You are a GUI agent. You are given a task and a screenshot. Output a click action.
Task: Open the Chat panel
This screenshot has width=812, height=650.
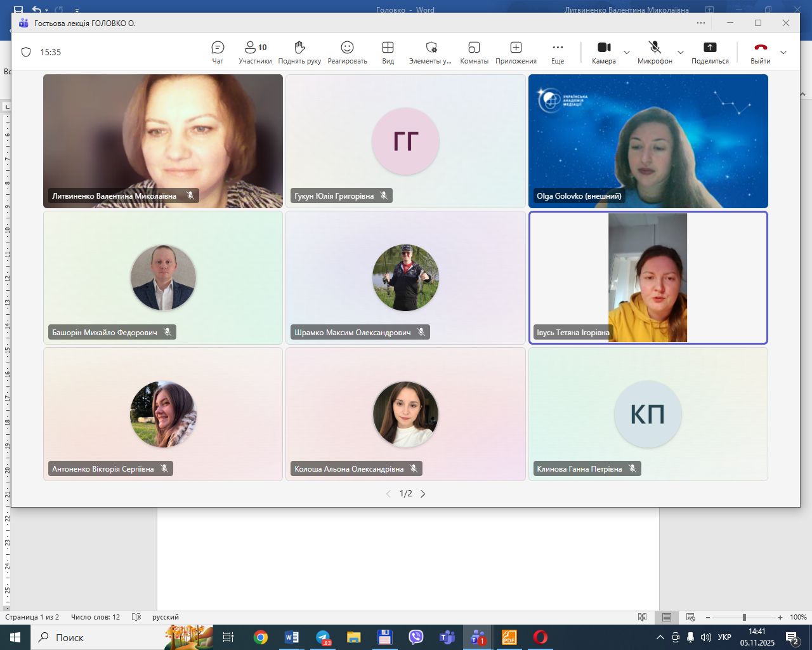(x=218, y=52)
